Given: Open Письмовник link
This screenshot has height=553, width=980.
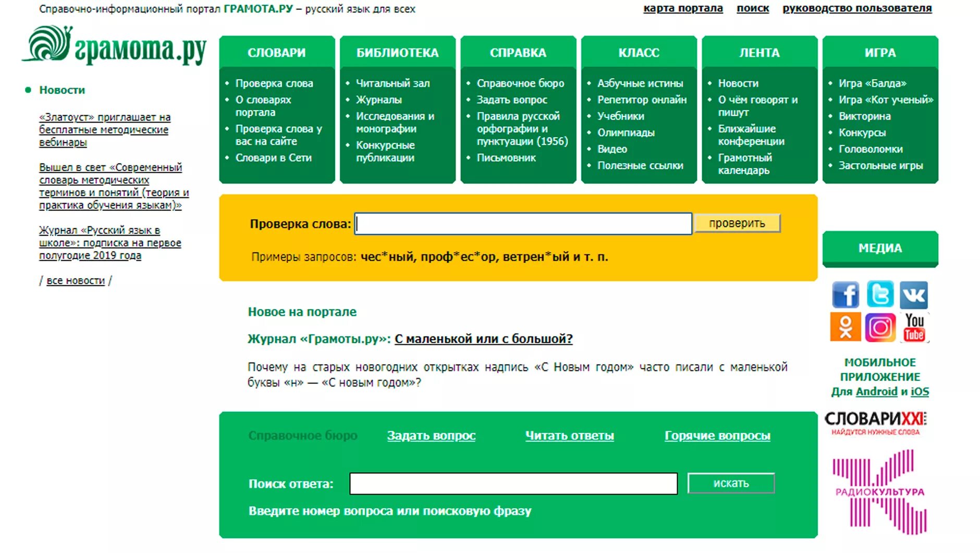Looking at the screenshot, I should point(506,158).
